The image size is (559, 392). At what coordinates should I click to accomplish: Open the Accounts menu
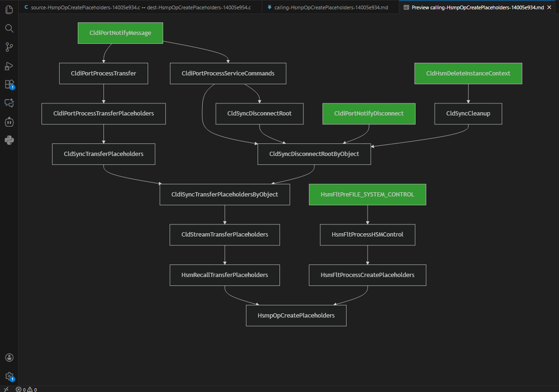tap(9, 358)
